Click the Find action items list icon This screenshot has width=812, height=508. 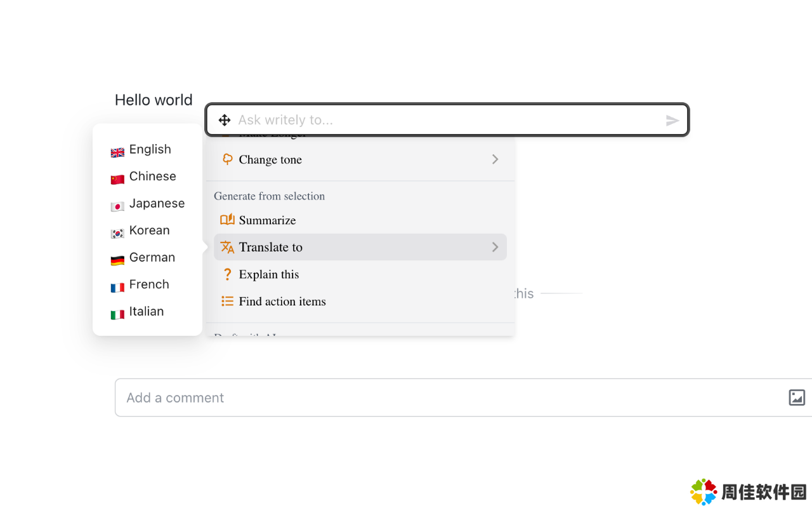click(227, 301)
